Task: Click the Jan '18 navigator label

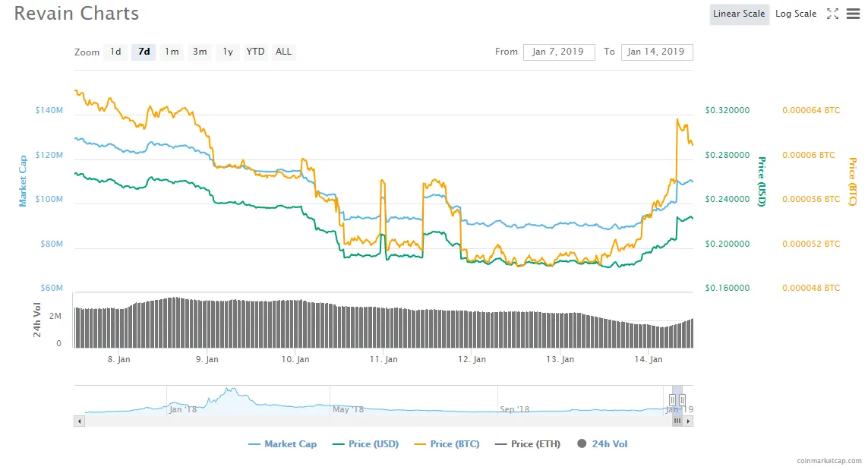Action: [183, 410]
